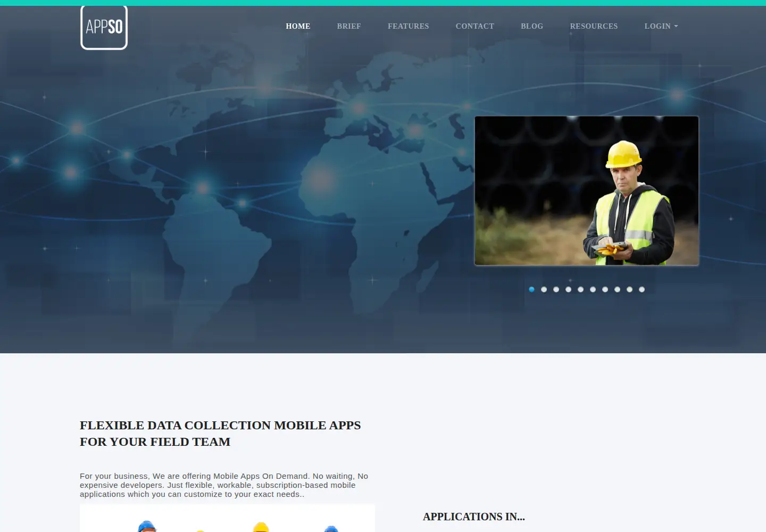The width and height of the screenshot is (766, 532).
Task: Select the fourth carousel dot
Action: 568,289
